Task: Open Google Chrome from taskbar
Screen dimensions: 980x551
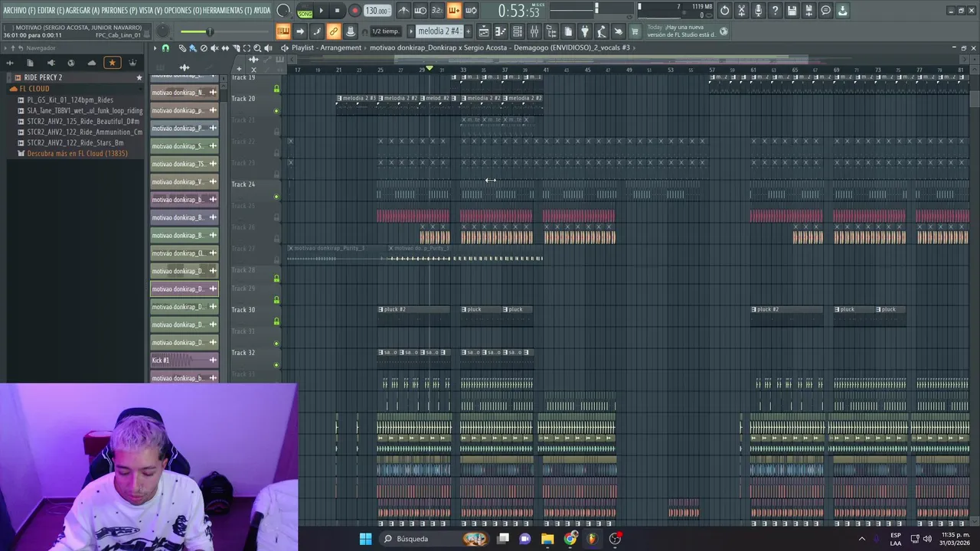Action: [x=570, y=539]
